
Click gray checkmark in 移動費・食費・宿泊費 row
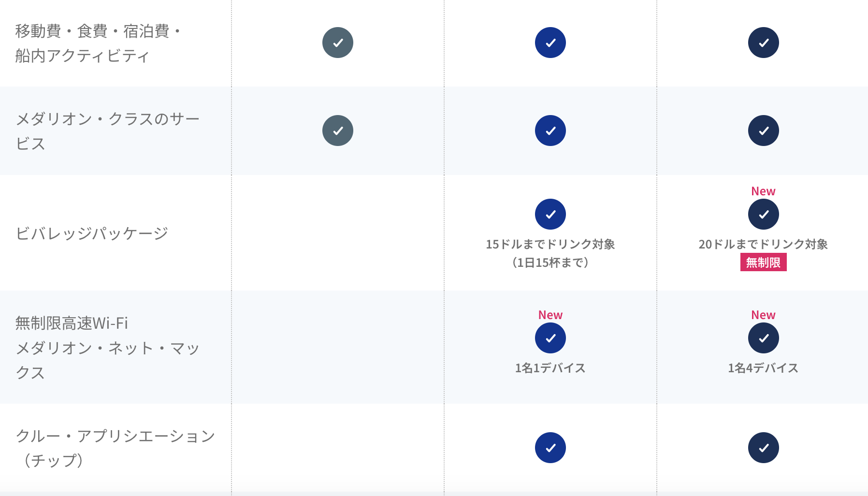pos(338,43)
